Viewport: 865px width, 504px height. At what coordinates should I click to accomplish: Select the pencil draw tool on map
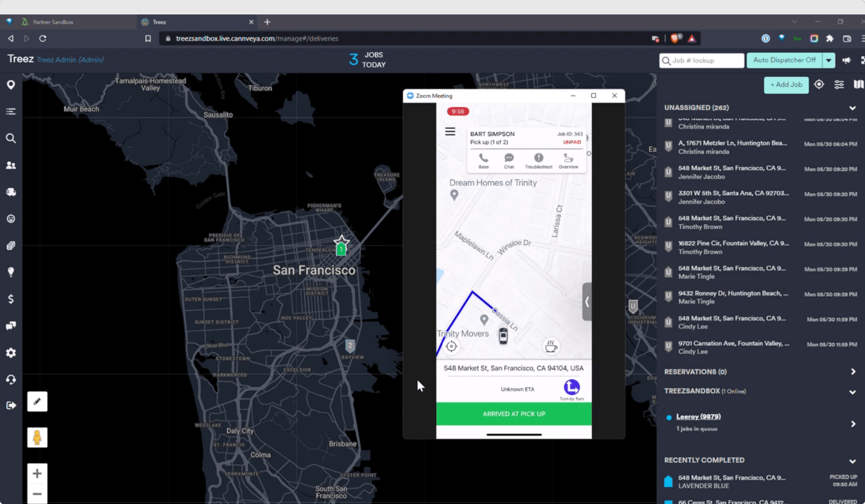tap(37, 401)
